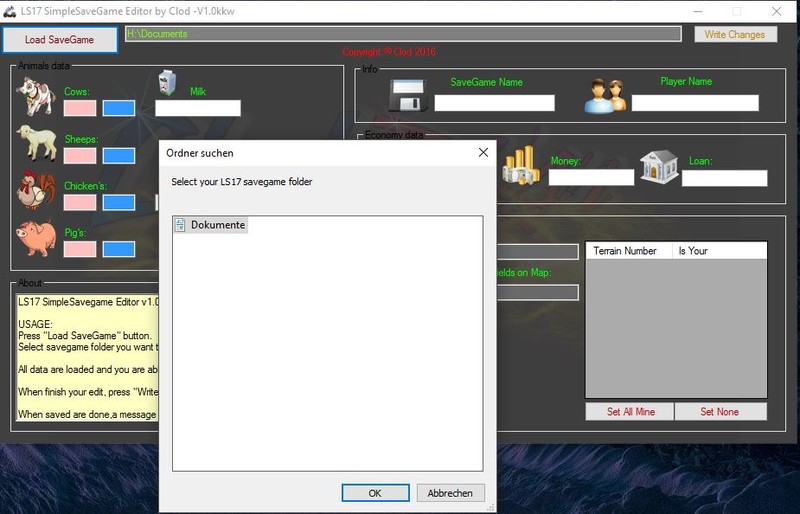Viewport: 800px width, 514px height.
Task: Click the blue Sheeps value box
Action: [x=119, y=155]
